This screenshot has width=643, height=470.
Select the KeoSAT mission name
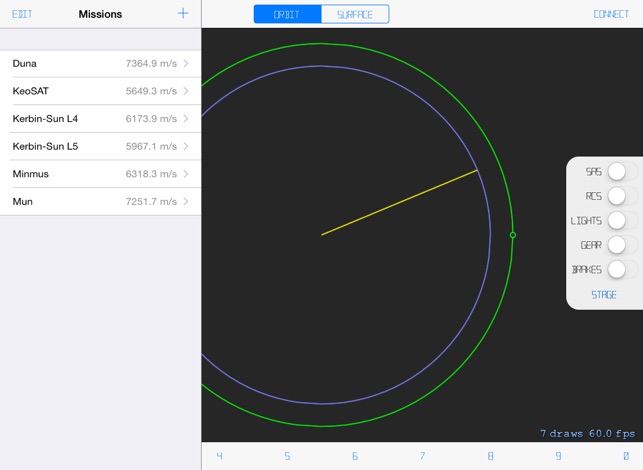pyautogui.click(x=31, y=91)
